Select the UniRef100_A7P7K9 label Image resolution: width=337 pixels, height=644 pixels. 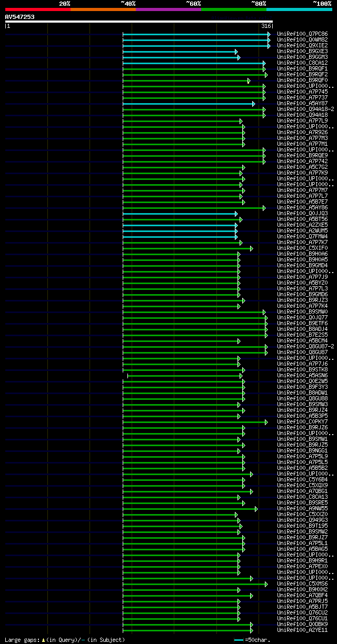[x=302, y=173]
